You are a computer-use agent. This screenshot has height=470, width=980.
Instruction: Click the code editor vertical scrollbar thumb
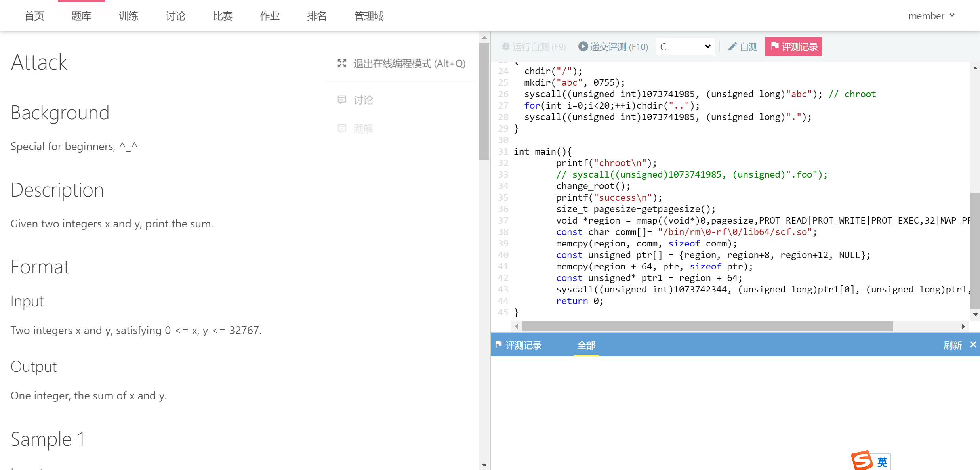pyautogui.click(x=975, y=250)
